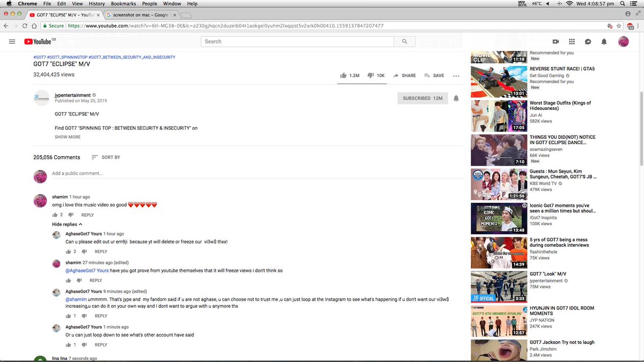Bookmark this page with star icon
The image size is (644, 362).
coord(619,26)
